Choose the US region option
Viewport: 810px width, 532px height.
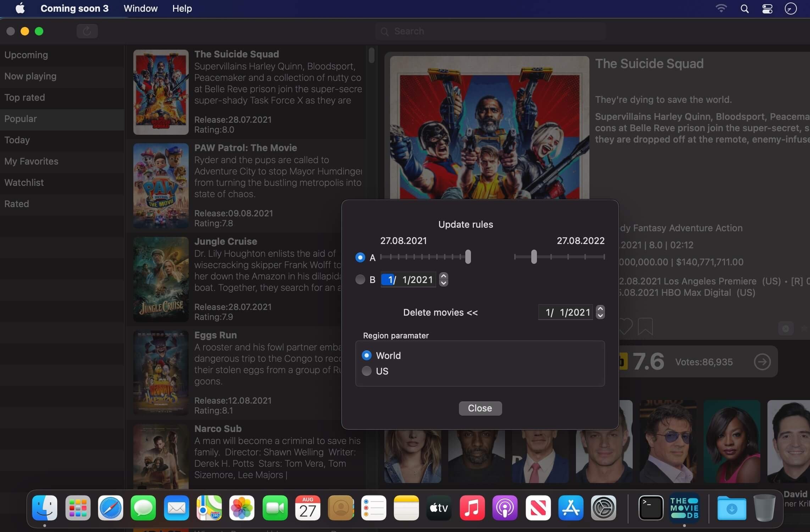366,371
